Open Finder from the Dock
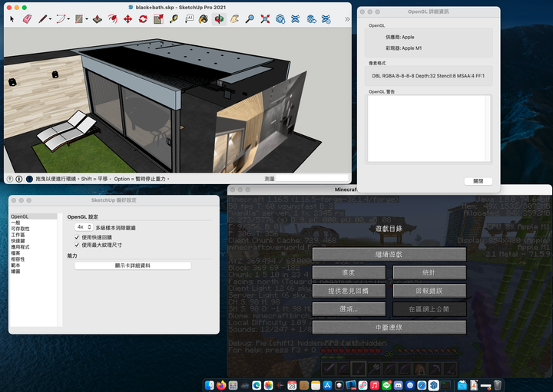The image size is (553, 392). pos(210,385)
